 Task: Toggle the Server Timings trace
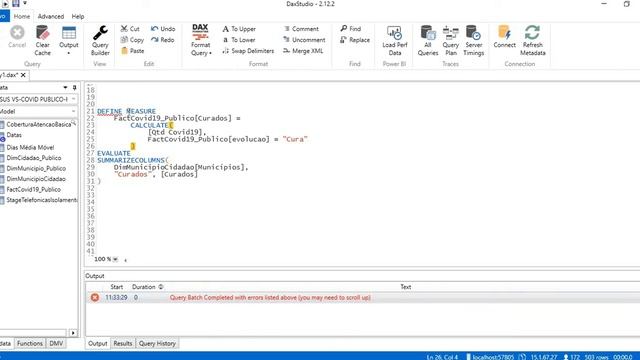click(x=473, y=40)
